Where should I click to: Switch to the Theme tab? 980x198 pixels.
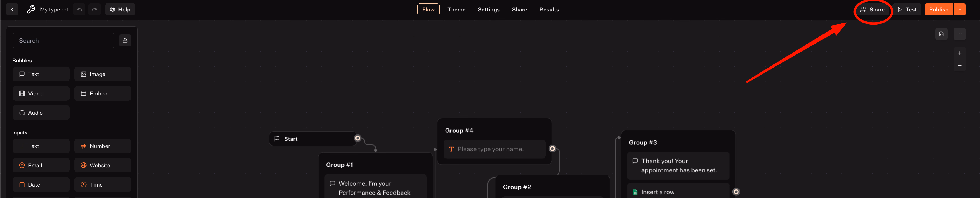point(456,9)
